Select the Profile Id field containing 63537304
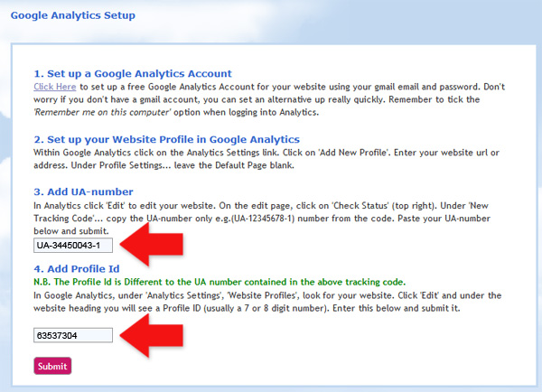 coord(73,335)
